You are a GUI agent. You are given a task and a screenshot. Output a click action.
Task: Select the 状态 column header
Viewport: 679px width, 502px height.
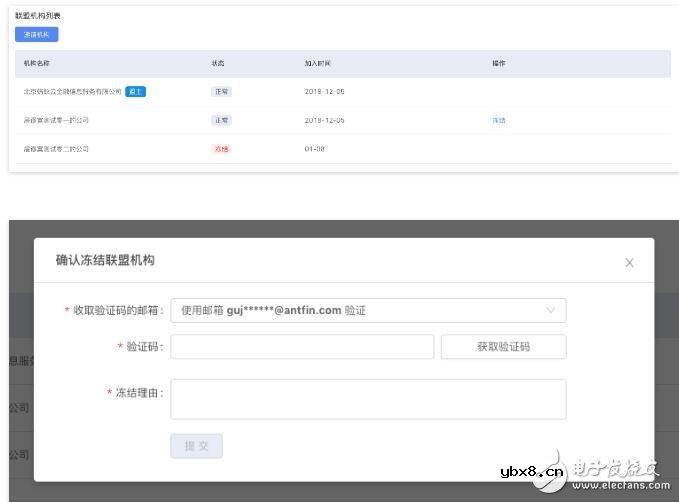click(218, 63)
